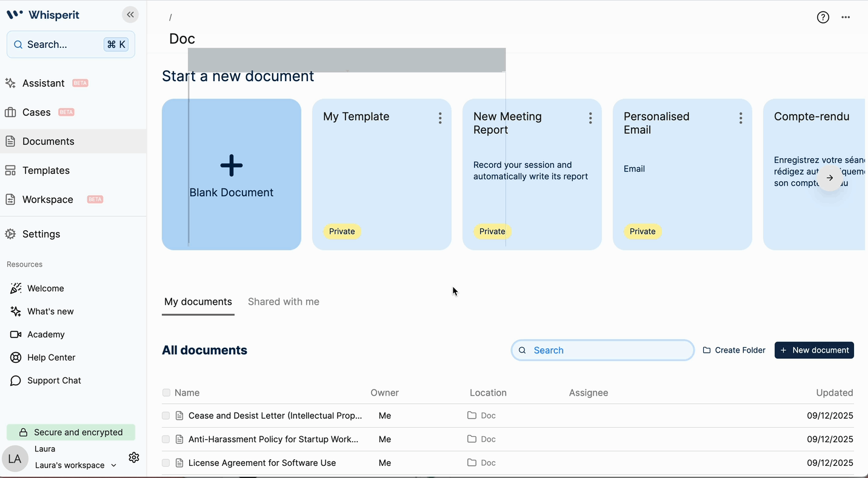
Task: Click the New document button
Action: coord(814,350)
